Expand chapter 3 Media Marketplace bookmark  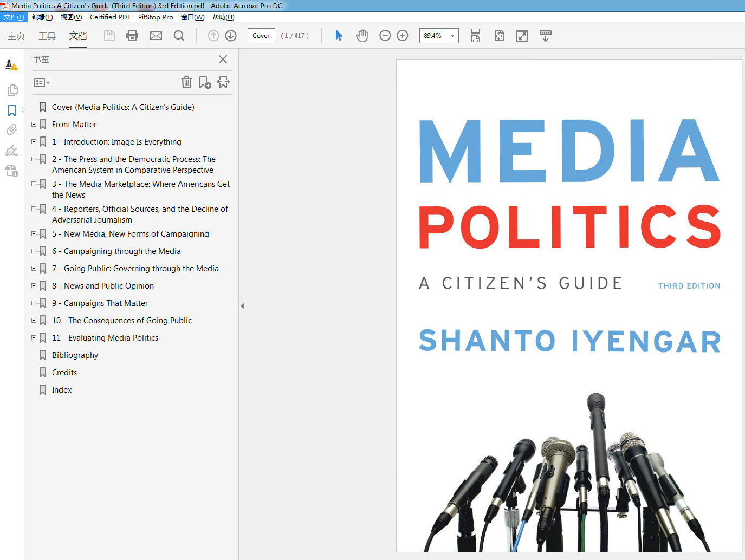point(34,184)
